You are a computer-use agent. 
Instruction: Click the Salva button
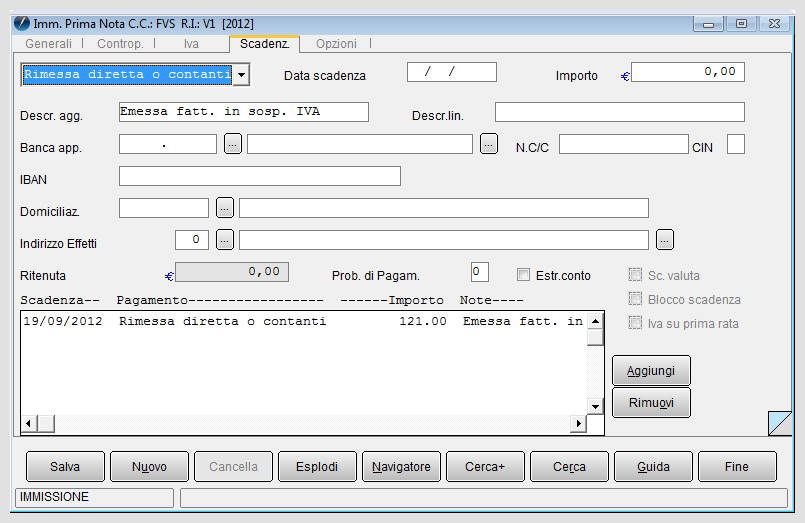(x=65, y=467)
